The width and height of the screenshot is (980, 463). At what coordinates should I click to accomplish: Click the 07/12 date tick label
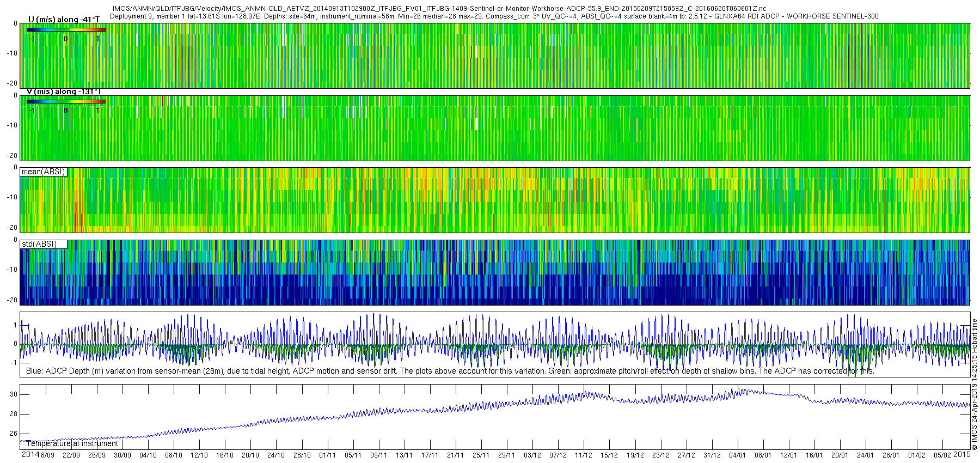558,455
